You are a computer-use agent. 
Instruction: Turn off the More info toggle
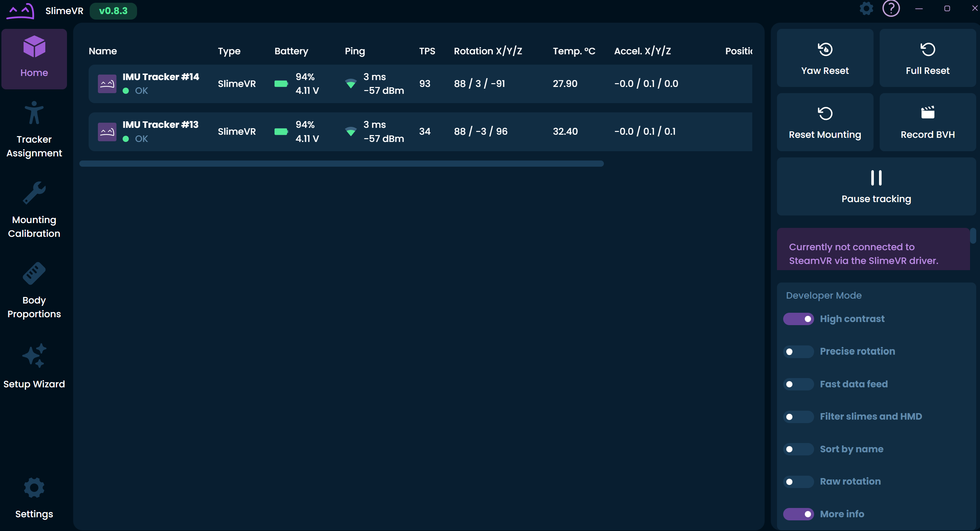pyautogui.click(x=798, y=514)
